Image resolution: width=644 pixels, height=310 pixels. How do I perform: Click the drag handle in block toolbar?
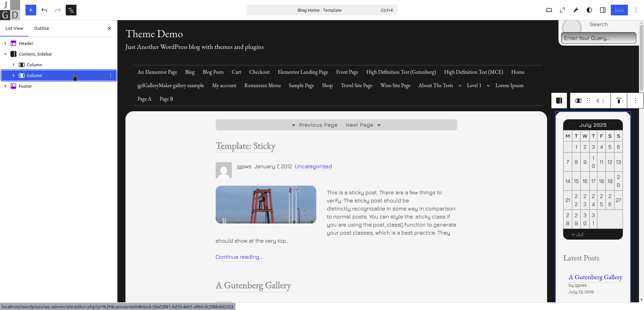pyautogui.click(x=588, y=101)
